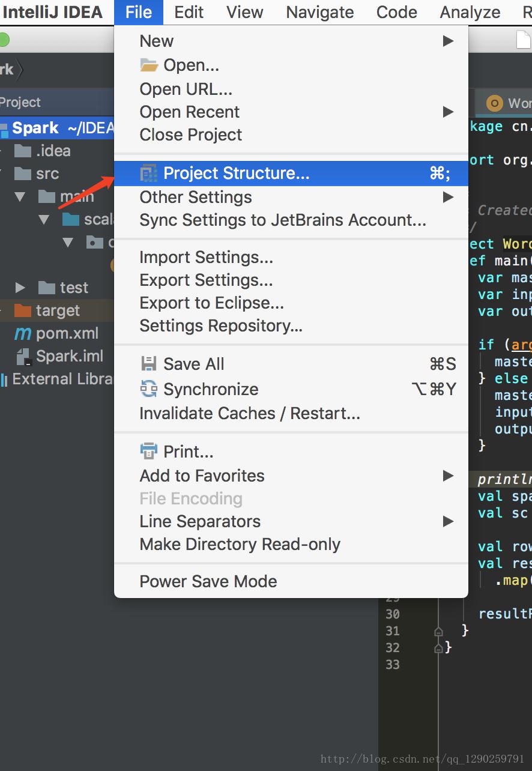Toggle Power Save Mode
This screenshot has height=771, width=532.
(208, 581)
